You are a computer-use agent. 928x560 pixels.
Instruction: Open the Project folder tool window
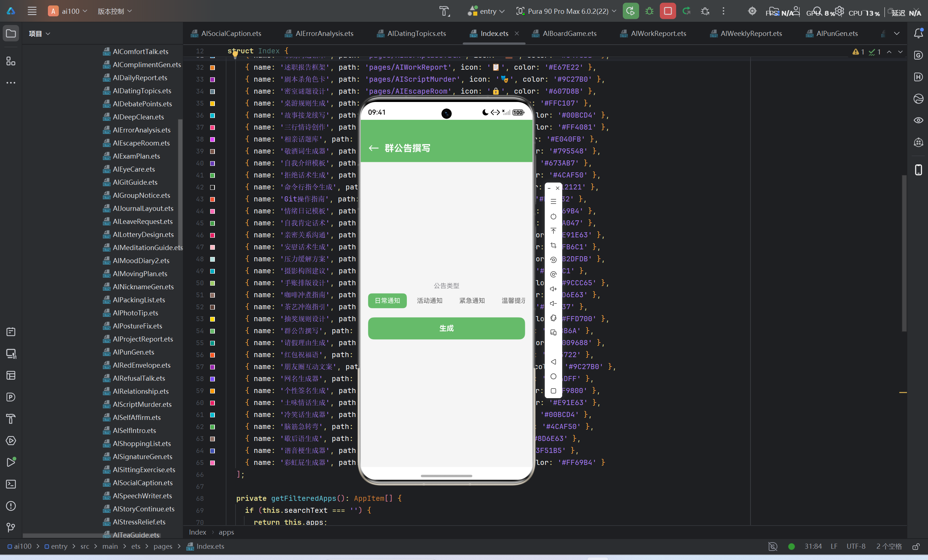pos(11,33)
